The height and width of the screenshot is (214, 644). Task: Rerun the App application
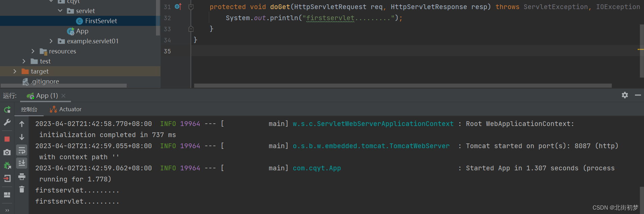(x=7, y=109)
